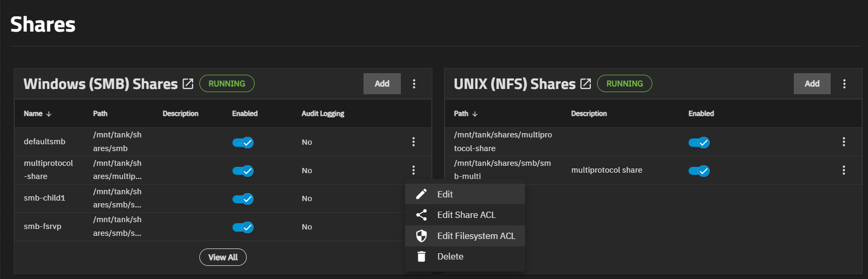Toggle the smb-fsrvp share enabled switch
Screen dimensions: 868x279
click(x=243, y=227)
